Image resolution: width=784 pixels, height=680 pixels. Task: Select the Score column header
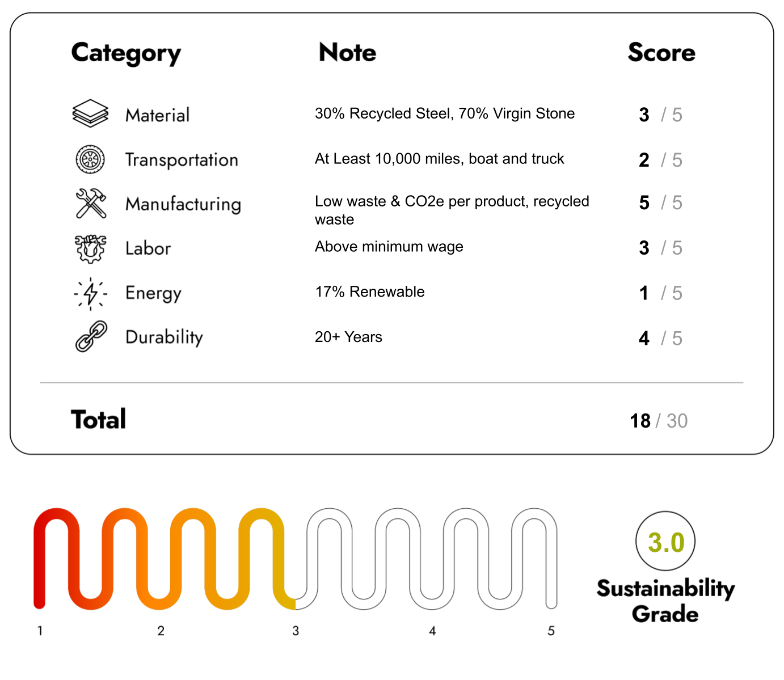[661, 53]
